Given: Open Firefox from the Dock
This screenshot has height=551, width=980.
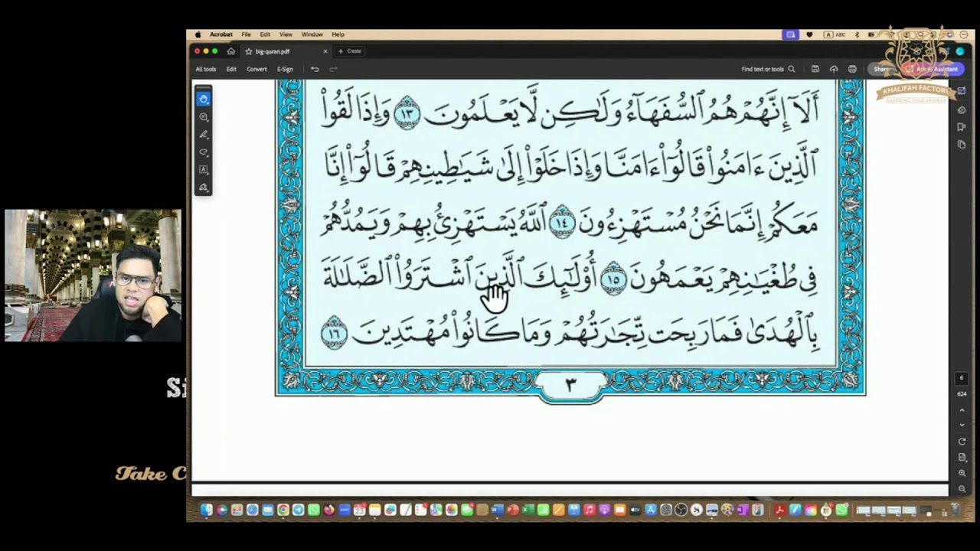Looking at the screenshot, I should tap(329, 510).
